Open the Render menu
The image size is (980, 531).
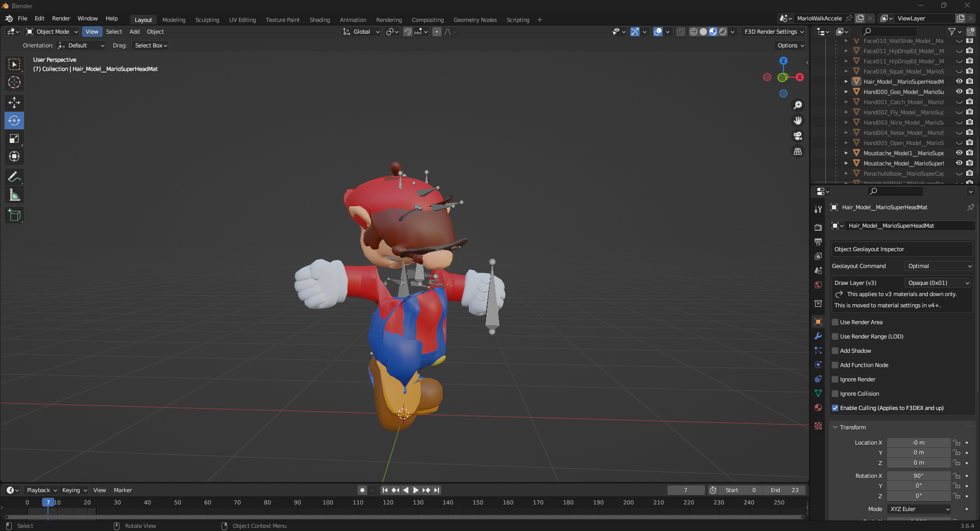61,18
